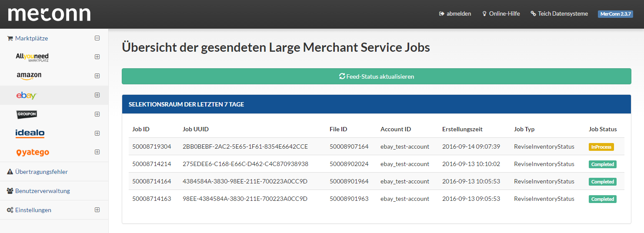The width and height of the screenshot is (644, 233).
Task: Expand the ebay marketplace entry
Action: point(97,95)
